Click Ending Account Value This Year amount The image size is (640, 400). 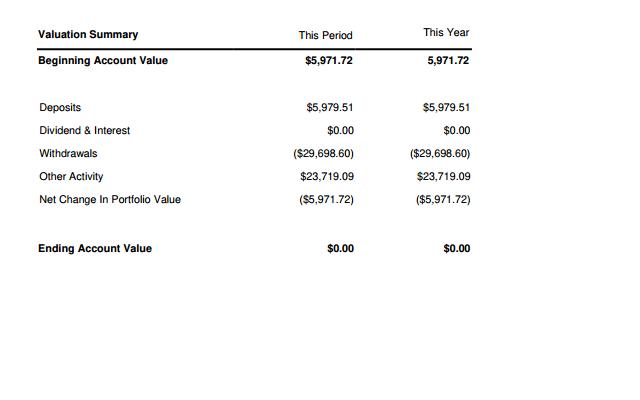pos(457,249)
